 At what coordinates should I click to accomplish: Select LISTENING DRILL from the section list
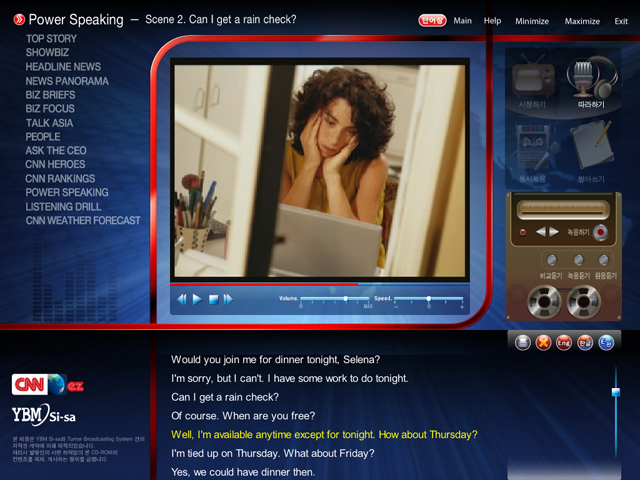click(x=63, y=206)
